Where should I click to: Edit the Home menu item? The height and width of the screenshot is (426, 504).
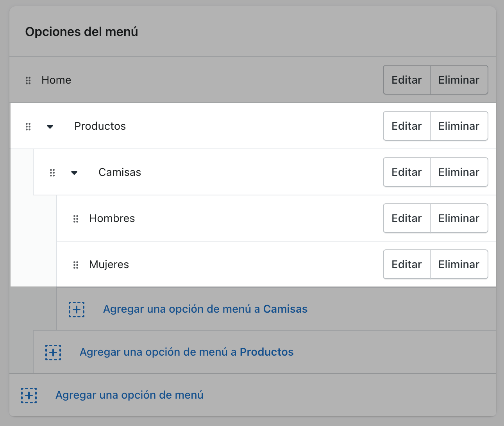407,80
